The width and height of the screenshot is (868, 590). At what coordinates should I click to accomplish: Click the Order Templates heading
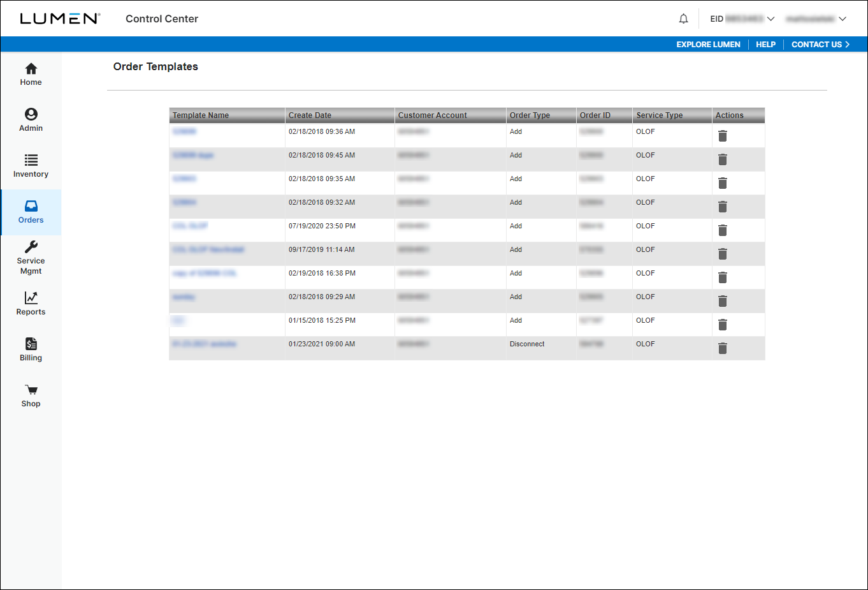click(x=156, y=66)
